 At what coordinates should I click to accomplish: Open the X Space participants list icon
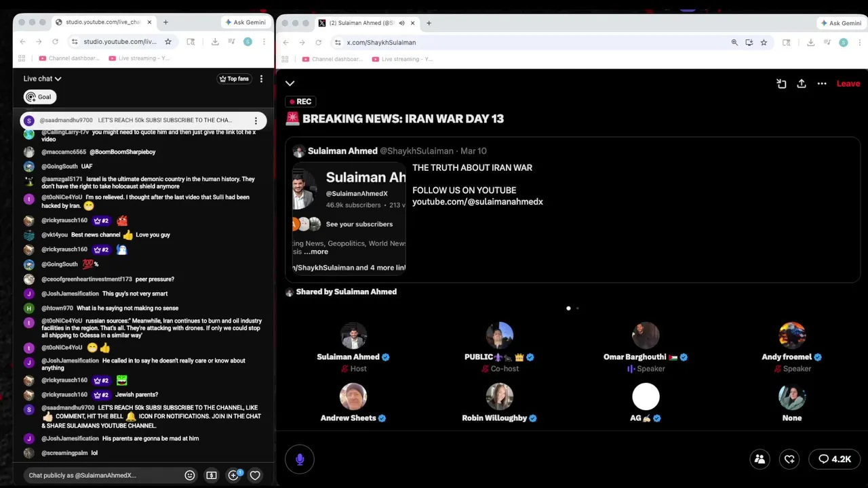759,459
